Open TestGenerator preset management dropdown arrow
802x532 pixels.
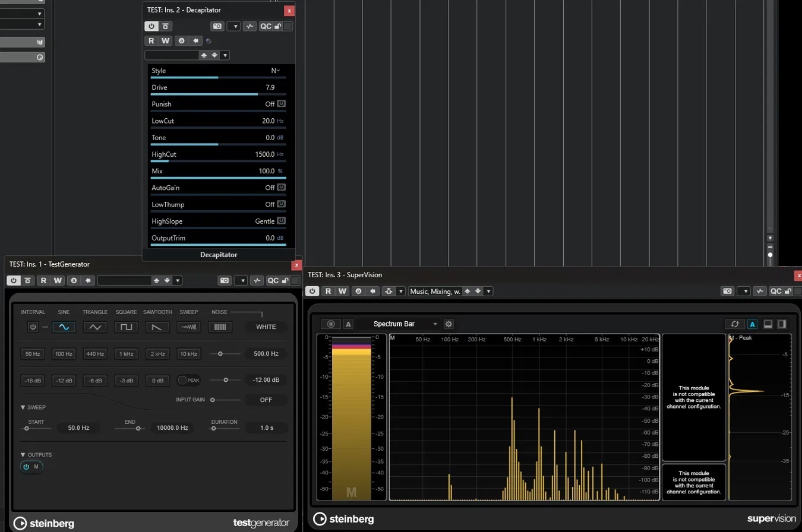point(178,281)
